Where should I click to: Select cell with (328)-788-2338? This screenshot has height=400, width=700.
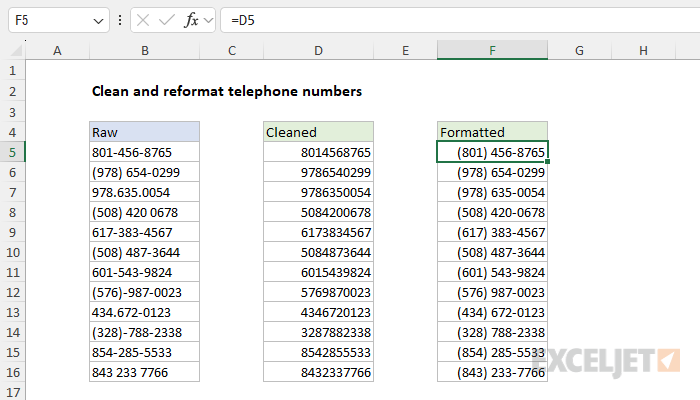145,333
